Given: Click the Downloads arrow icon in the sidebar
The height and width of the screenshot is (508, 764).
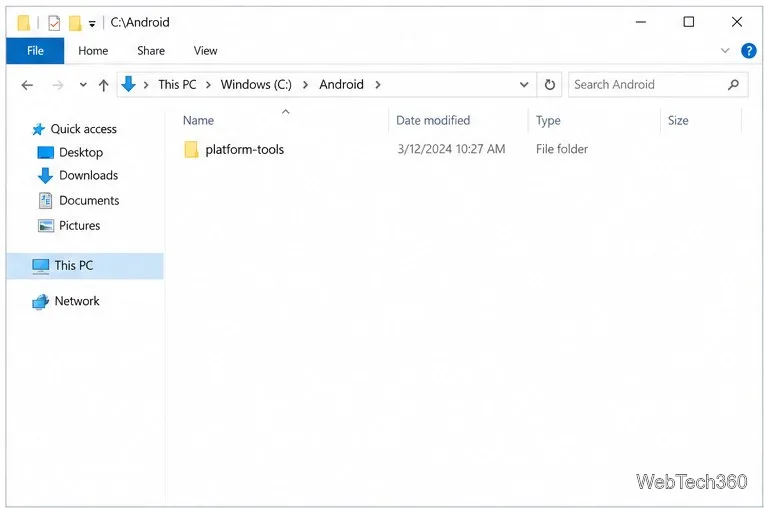Looking at the screenshot, I should point(45,175).
